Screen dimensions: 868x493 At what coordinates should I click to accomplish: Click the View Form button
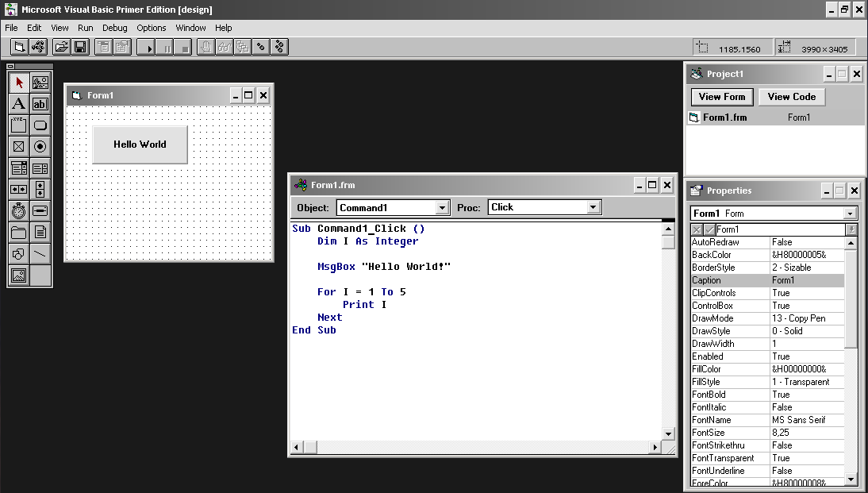[x=722, y=97]
